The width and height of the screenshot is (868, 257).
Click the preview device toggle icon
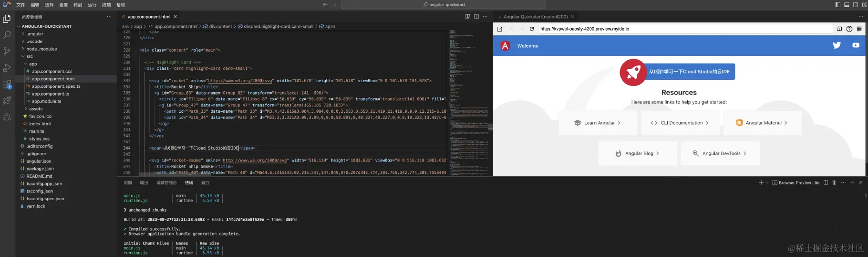(839, 29)
